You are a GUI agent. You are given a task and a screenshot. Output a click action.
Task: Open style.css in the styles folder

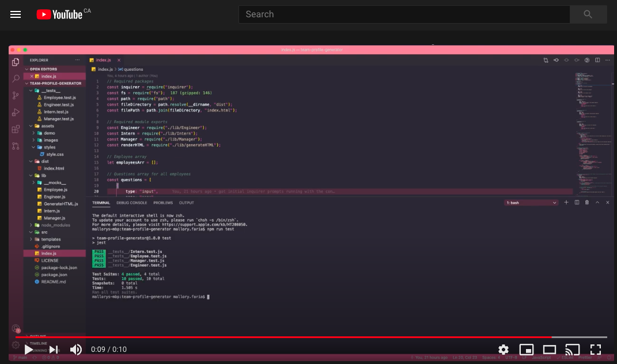tap(55, 154)
